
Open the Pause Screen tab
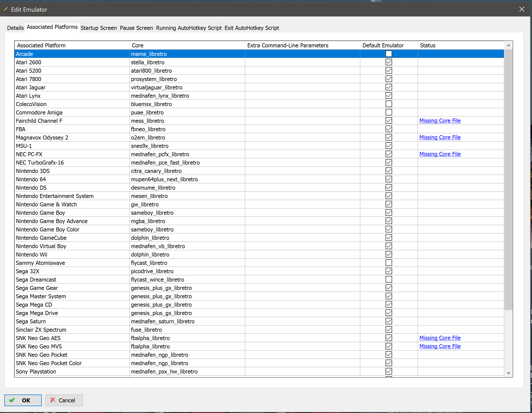[x=136, y=28]
